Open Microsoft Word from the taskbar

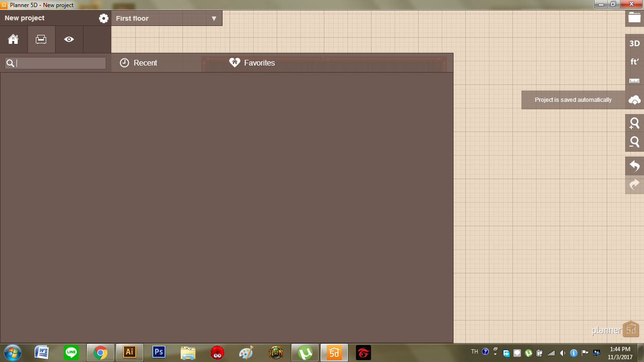(x=42, y=353)
